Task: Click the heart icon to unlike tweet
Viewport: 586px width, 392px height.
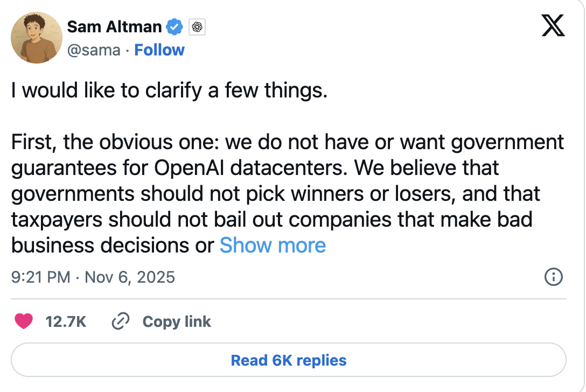Action: tap(24, 321)
